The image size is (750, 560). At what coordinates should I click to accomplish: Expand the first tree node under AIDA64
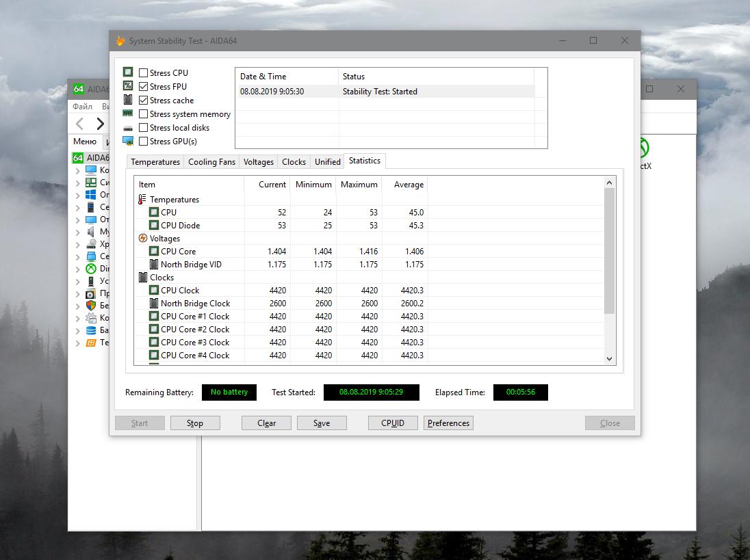point(77,170)
